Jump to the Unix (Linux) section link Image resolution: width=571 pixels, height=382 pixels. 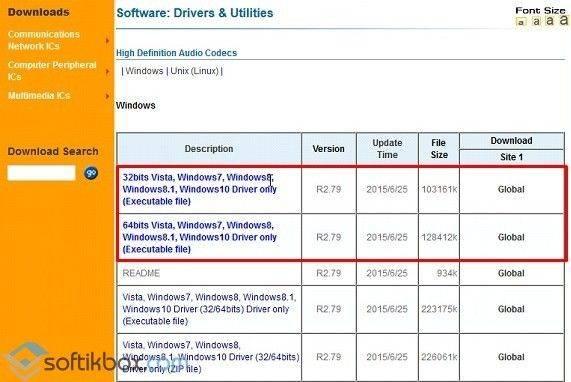(x=194, y=71)
